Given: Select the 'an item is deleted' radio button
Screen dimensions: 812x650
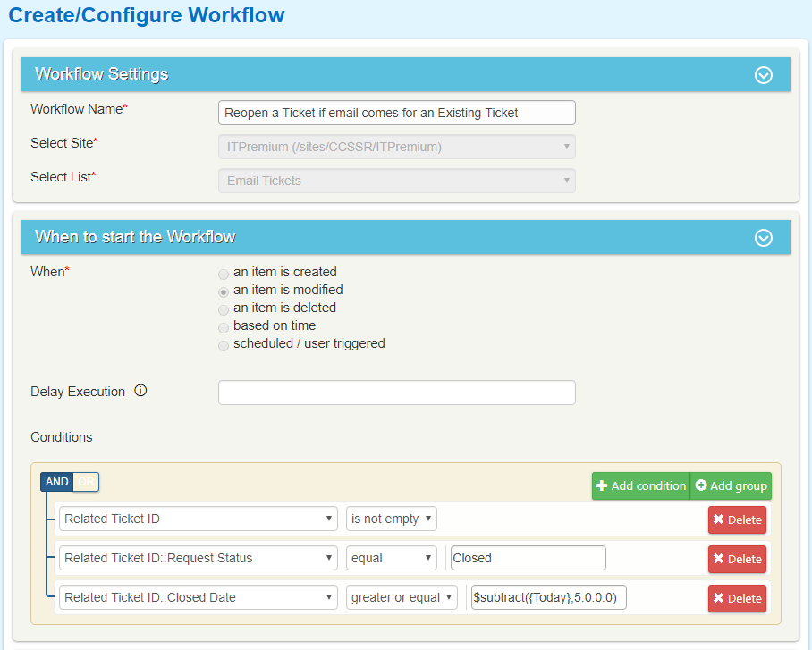Looking at the screenshot, I should click(x=224, y=309).
